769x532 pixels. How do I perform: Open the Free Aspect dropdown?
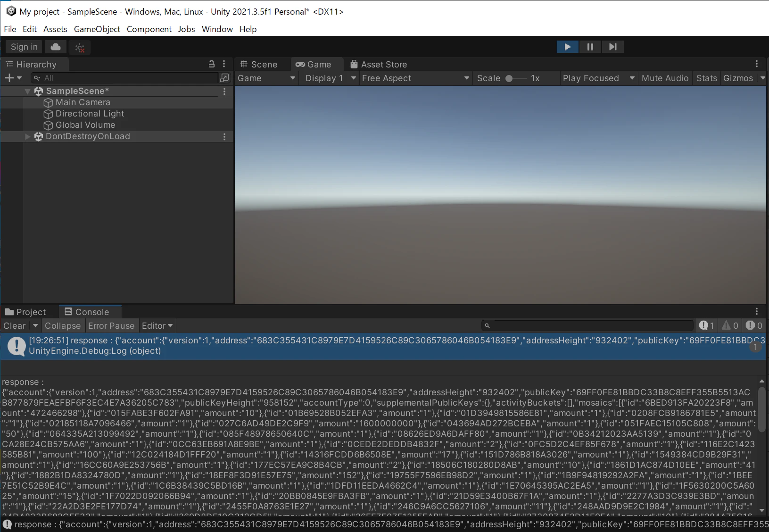415,78
